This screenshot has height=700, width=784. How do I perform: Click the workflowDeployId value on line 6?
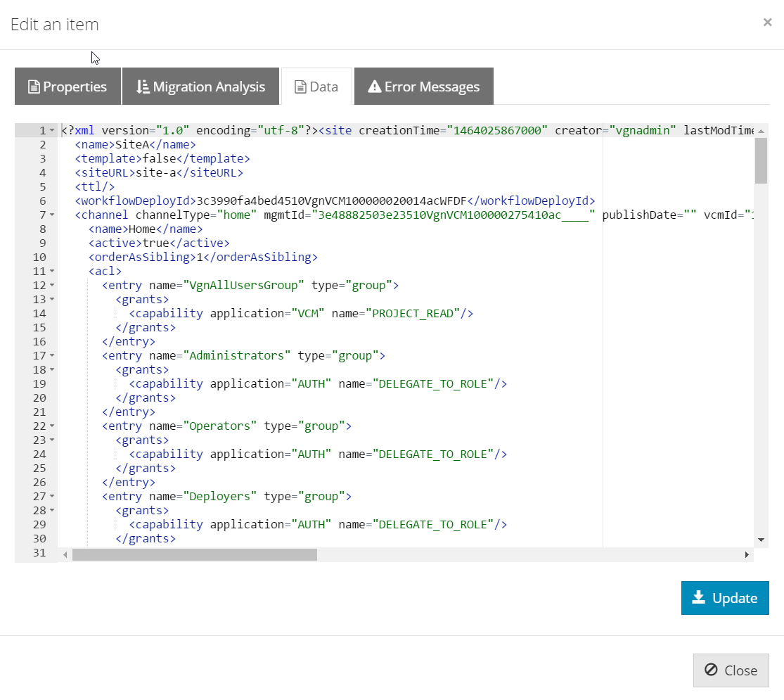coord(331,201)
